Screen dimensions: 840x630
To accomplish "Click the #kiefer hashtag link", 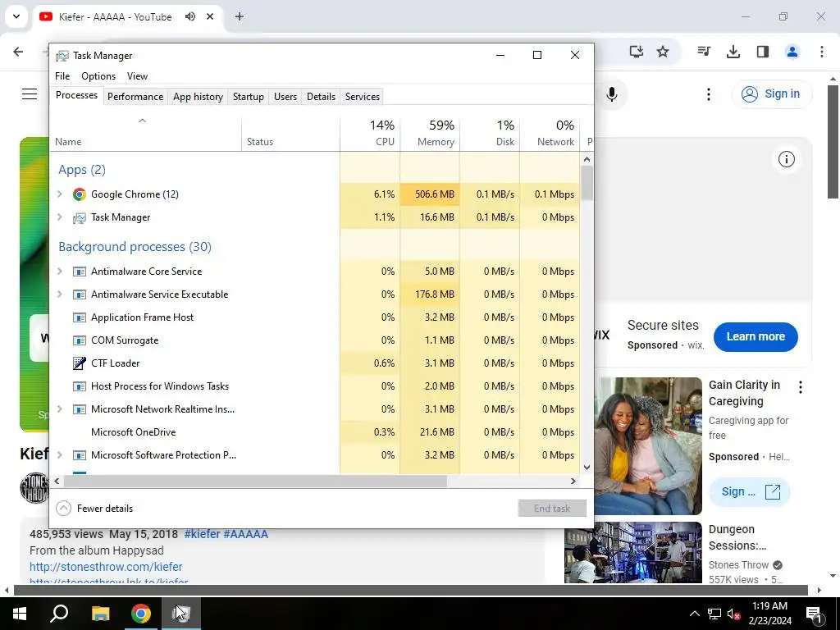I will pos(202,534).
